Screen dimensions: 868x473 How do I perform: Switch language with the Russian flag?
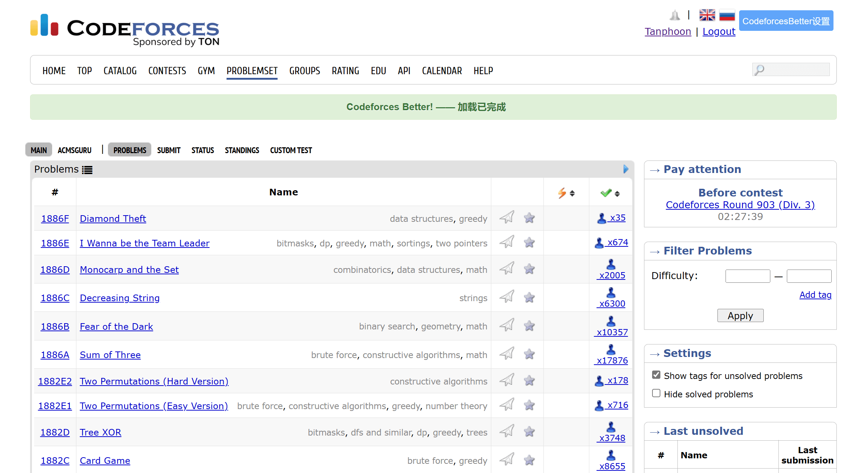click(727, 15)
